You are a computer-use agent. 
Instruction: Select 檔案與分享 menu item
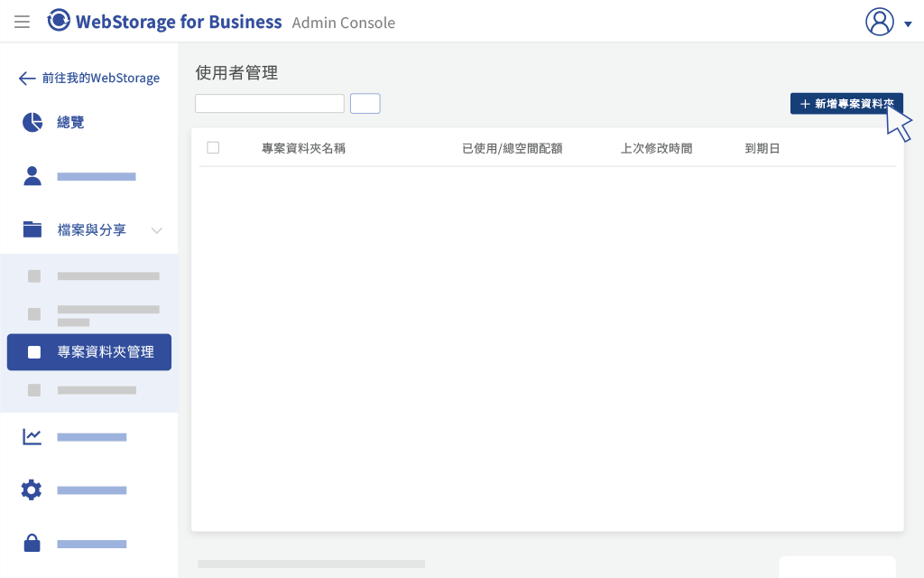92,230
